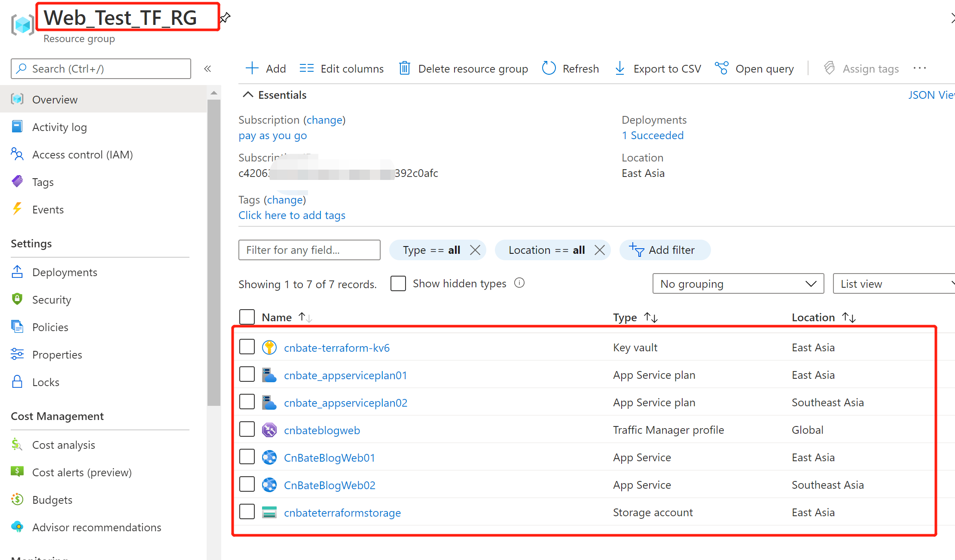The width and height of the screenshot is (955, 560).
Task: Click the Policies icon
Action: coord(17,327)
